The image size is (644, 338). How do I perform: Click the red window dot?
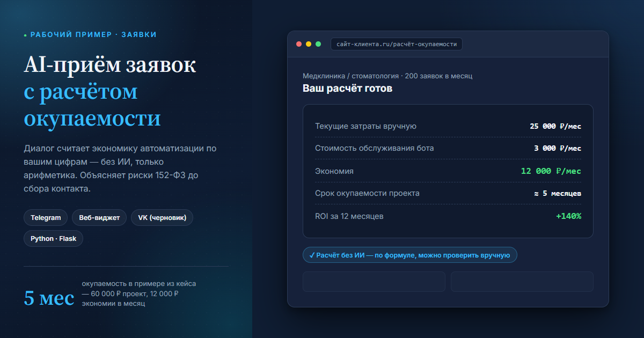[x=299, y=44]
